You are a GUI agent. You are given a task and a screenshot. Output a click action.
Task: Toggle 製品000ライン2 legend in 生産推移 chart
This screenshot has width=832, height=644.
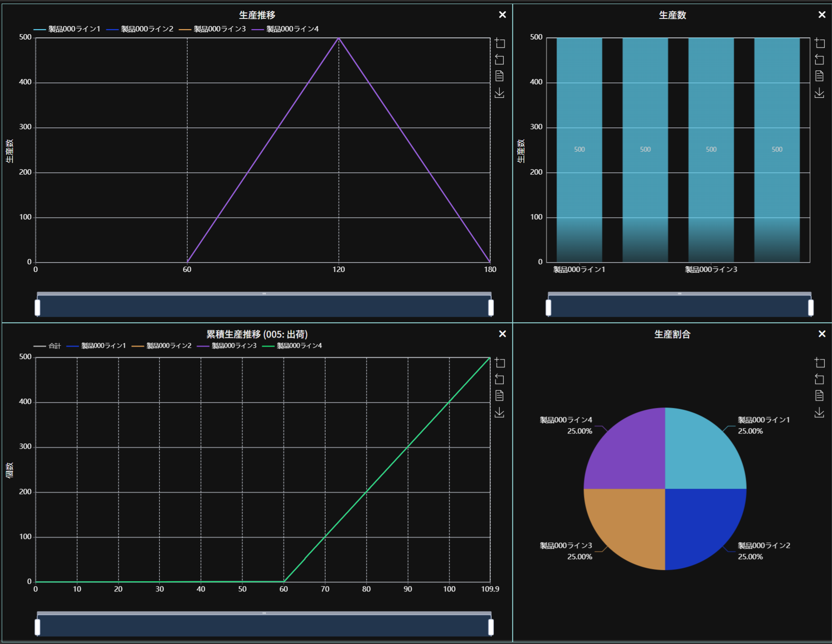[140, 29]
